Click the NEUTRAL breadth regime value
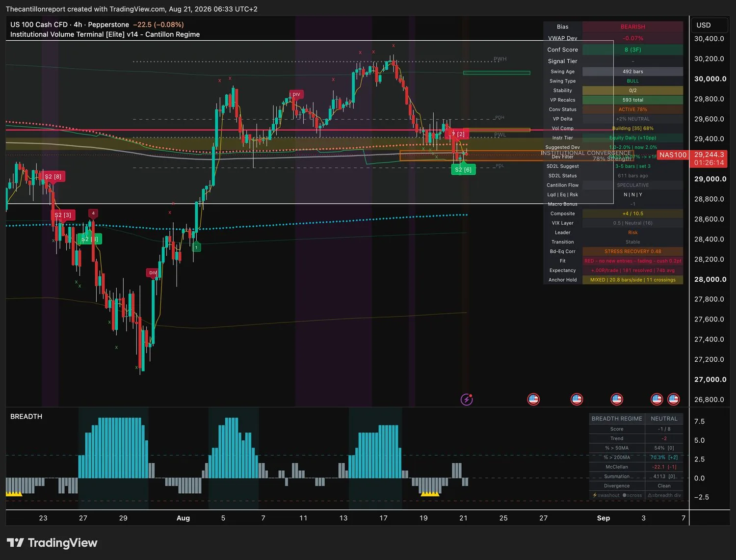Viewport: 736px width, 560px height. (x=664, y=419)
